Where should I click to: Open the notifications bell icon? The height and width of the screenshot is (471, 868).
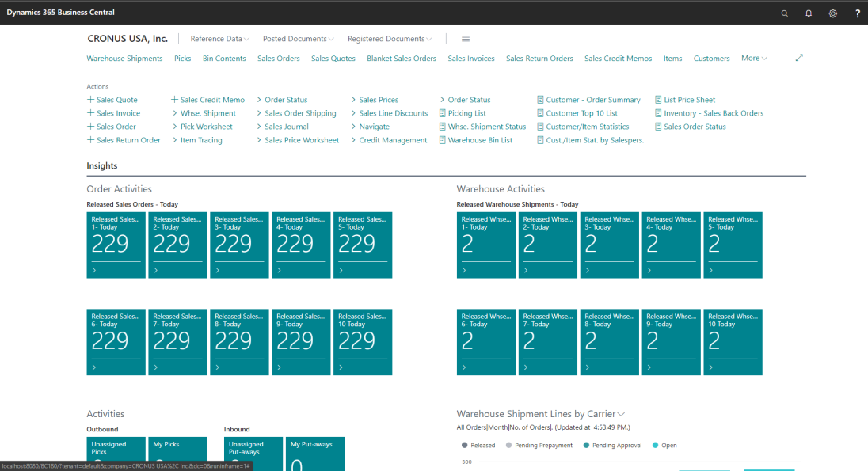[x=809, y=13]
